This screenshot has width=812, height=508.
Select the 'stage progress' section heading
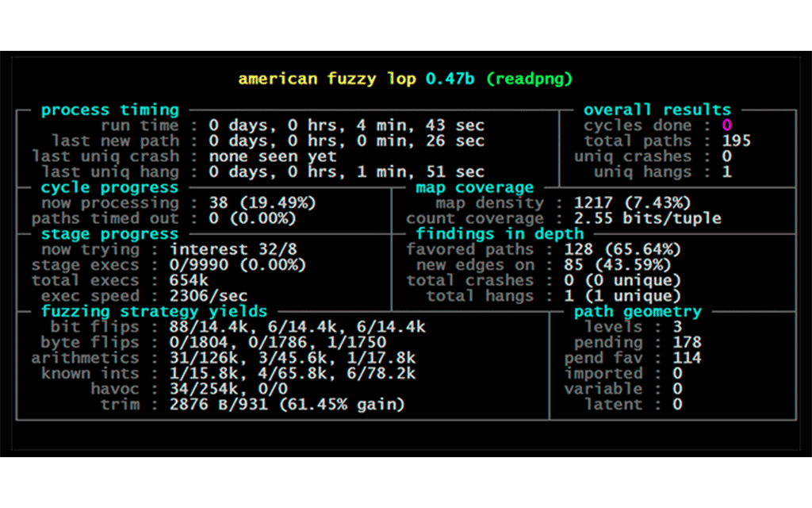point(109,234)
